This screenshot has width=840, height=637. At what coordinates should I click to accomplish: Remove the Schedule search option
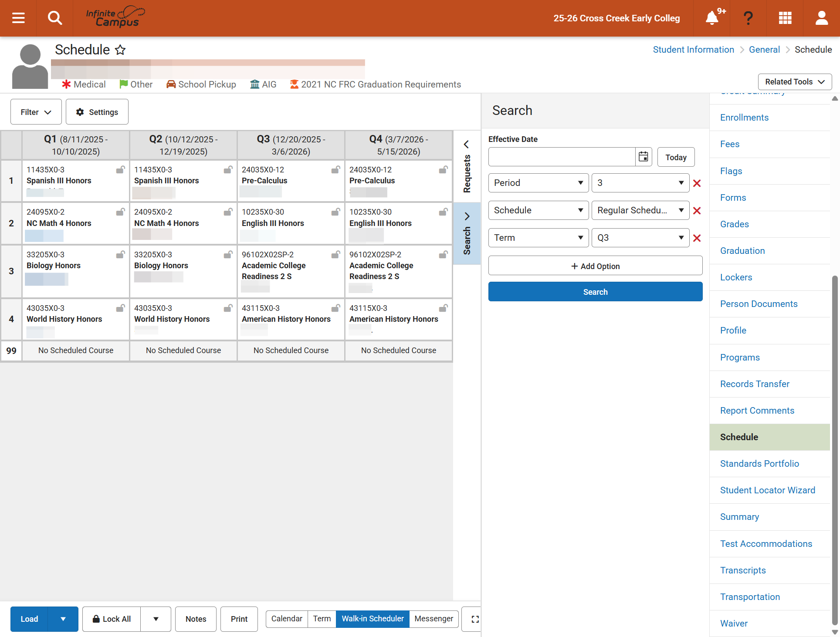tap(697, 211)
